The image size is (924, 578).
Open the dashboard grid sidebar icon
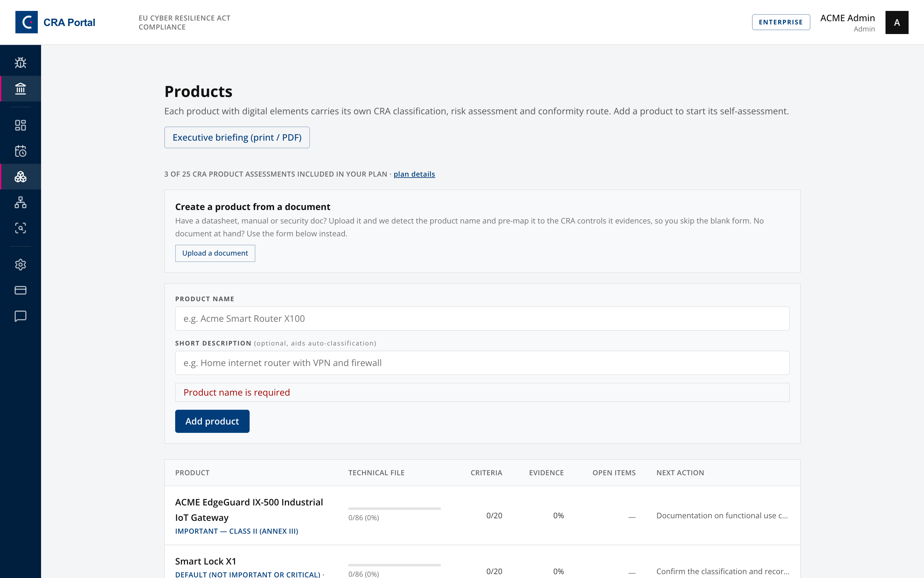[20, 125]
